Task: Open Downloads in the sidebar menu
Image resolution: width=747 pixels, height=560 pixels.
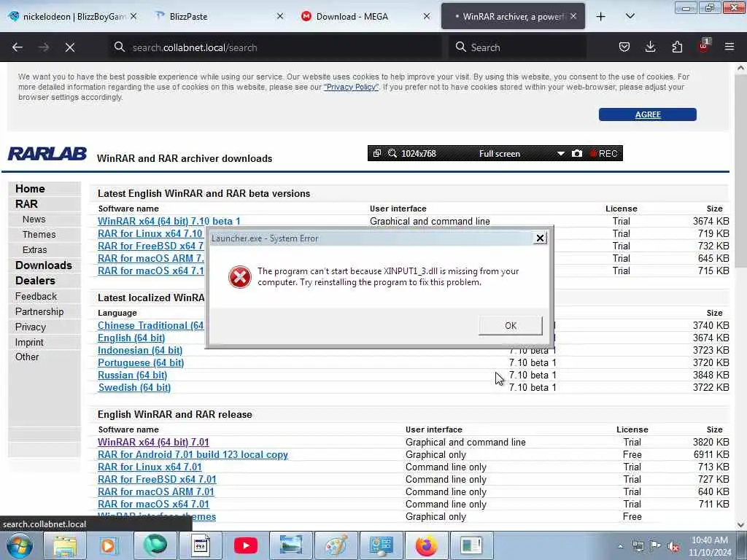Action: click(x=43, y=265)
